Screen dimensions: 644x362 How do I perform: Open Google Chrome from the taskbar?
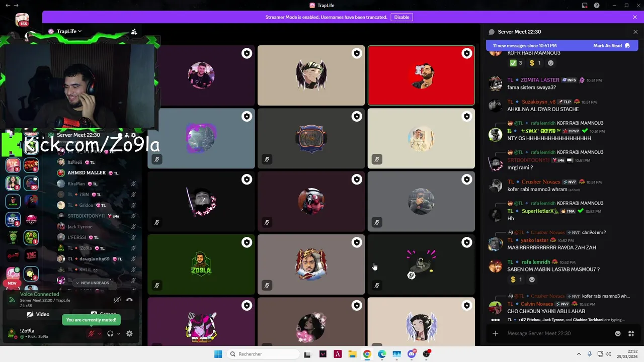coord(367,354)
